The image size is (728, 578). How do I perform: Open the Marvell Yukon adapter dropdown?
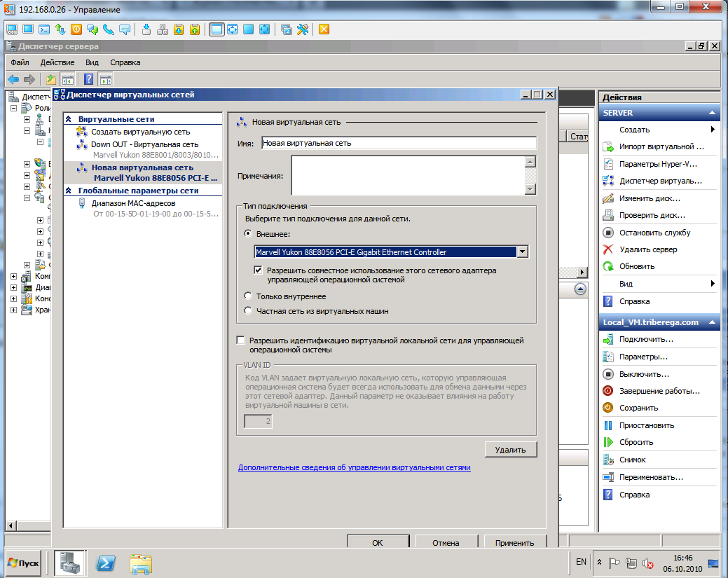[522, 252]
